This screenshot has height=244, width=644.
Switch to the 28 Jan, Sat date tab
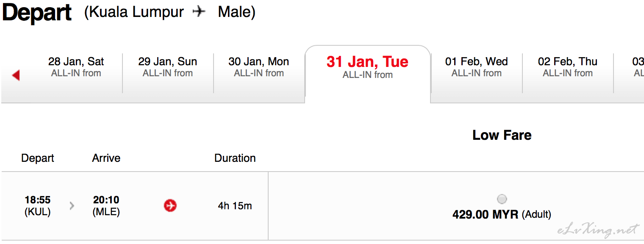pyautogui.click(x=76, y=67)
